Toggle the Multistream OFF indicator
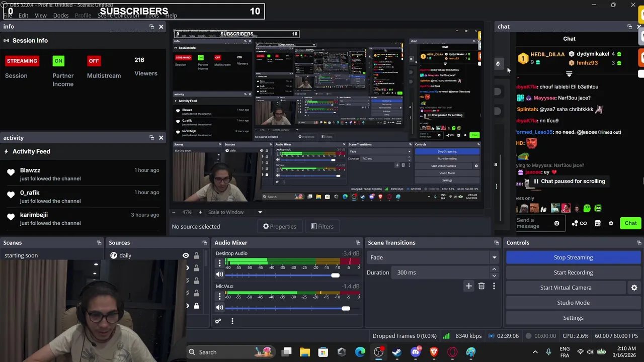 tap(94, 61)
